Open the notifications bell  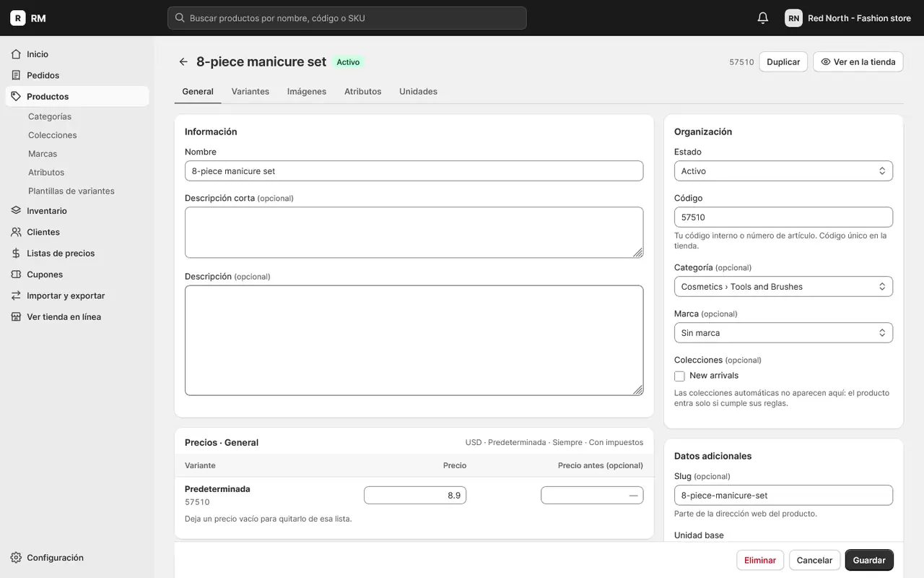click(x=763, y=18)
